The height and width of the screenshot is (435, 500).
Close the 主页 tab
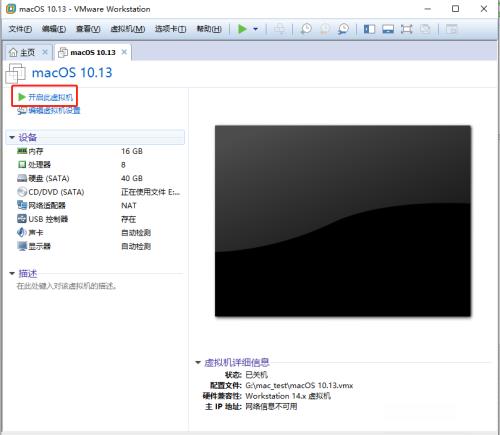tap(45, 52)
